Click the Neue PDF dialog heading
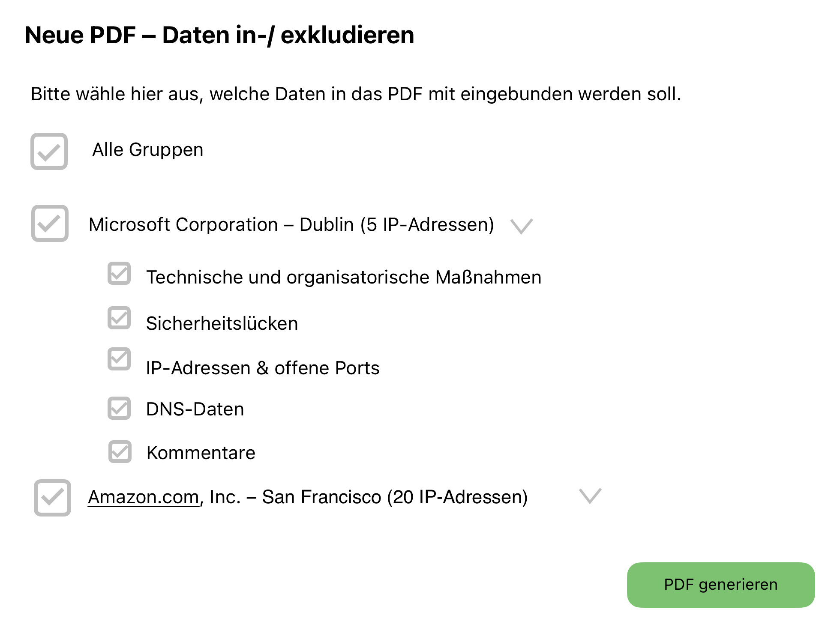Image resolution: width=840 pixels, height=627 pixels. (x=219, y=35)
